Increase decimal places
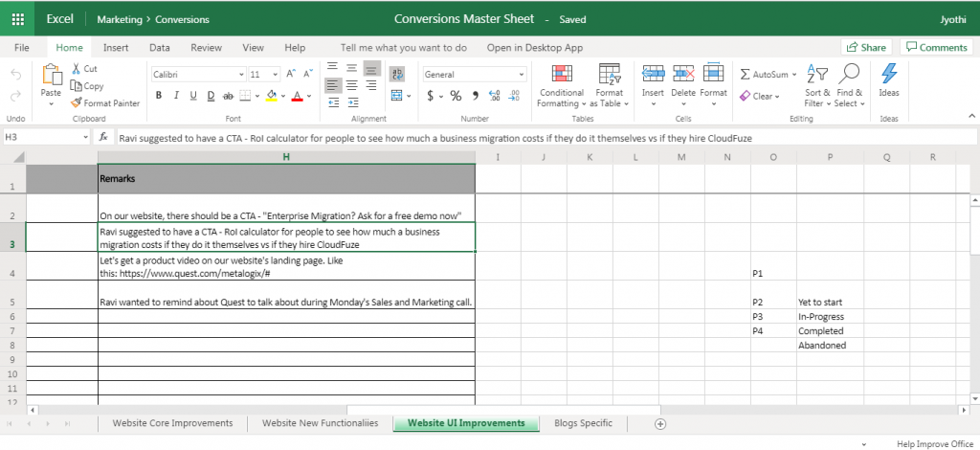The height and width of the screenshot is (450, 980). (495, 96)
